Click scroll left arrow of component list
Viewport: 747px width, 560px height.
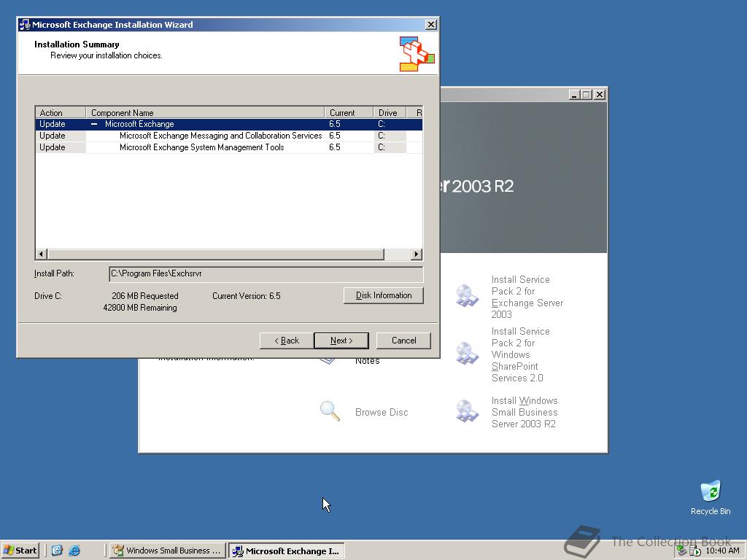pos(42,254)
